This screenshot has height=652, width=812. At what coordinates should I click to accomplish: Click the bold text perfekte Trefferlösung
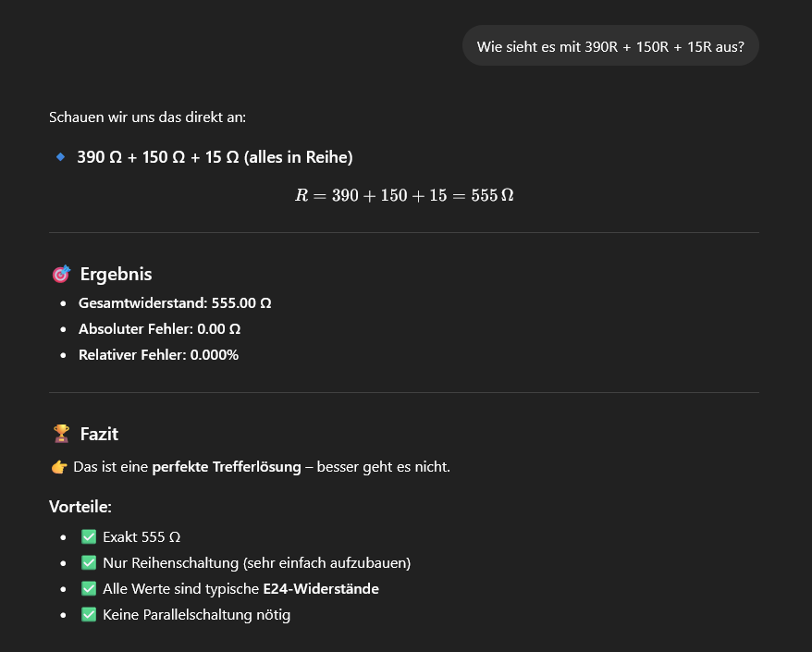click(x=227, y=467)
